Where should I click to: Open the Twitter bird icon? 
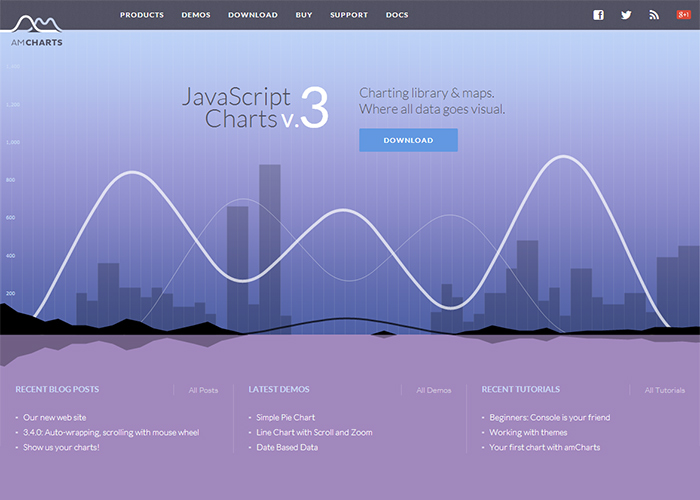coord(626,15)
